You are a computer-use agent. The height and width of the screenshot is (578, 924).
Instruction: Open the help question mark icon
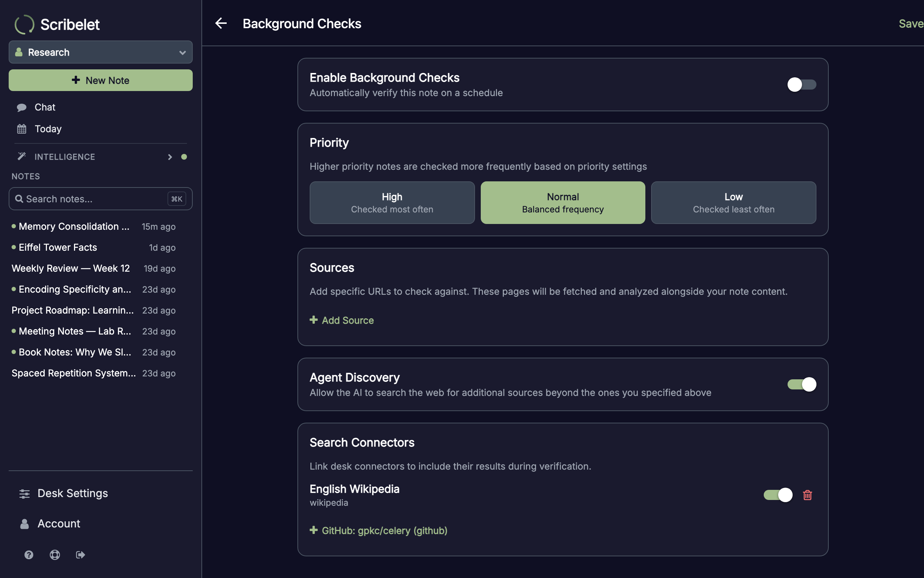click(29, 555)
